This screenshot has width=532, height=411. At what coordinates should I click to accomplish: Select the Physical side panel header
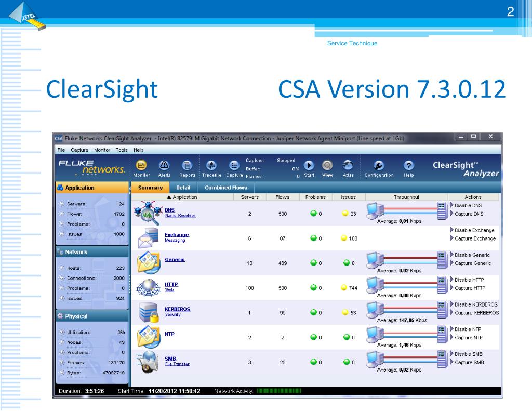[92, 316]
